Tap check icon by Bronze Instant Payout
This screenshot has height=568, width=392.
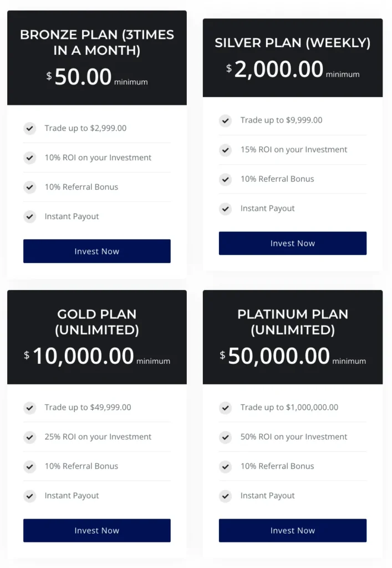coord(30,217)
